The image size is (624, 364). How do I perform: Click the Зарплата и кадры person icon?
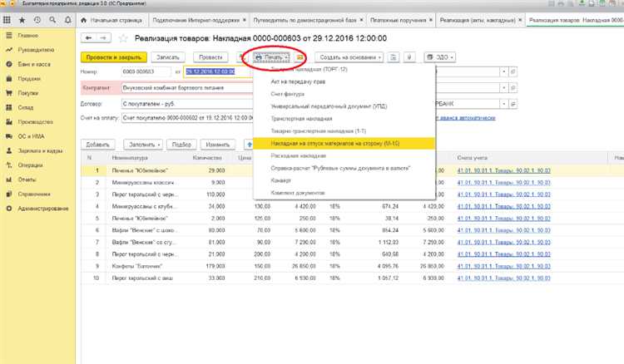(x=9, y=150)
